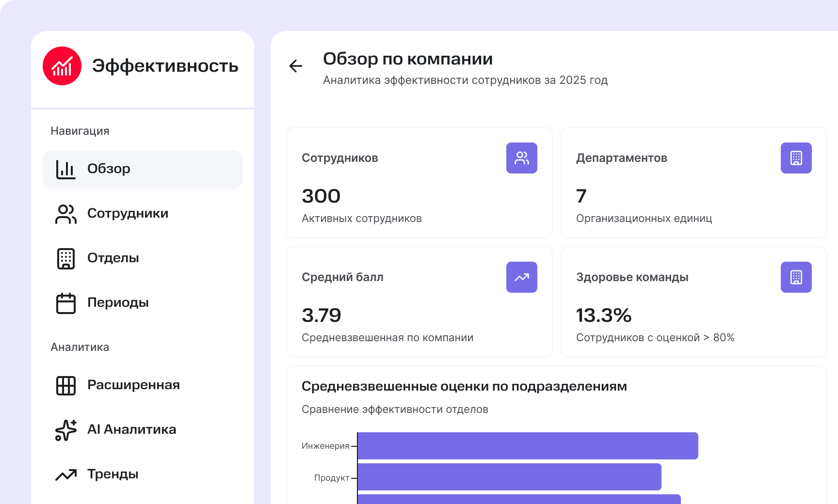Click the 13.3% team health value
The image size is (838, 504).
pyautogui.click(x=603, y=315)
